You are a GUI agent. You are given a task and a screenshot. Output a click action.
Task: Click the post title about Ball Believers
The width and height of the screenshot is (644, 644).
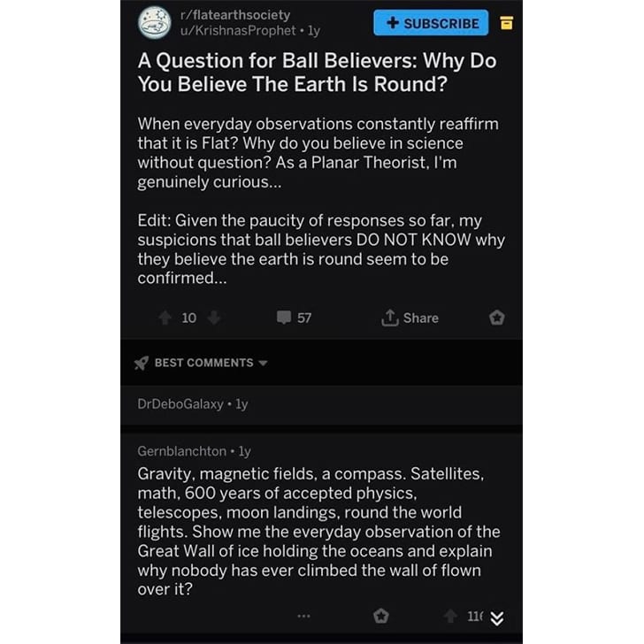coord(317,73)
